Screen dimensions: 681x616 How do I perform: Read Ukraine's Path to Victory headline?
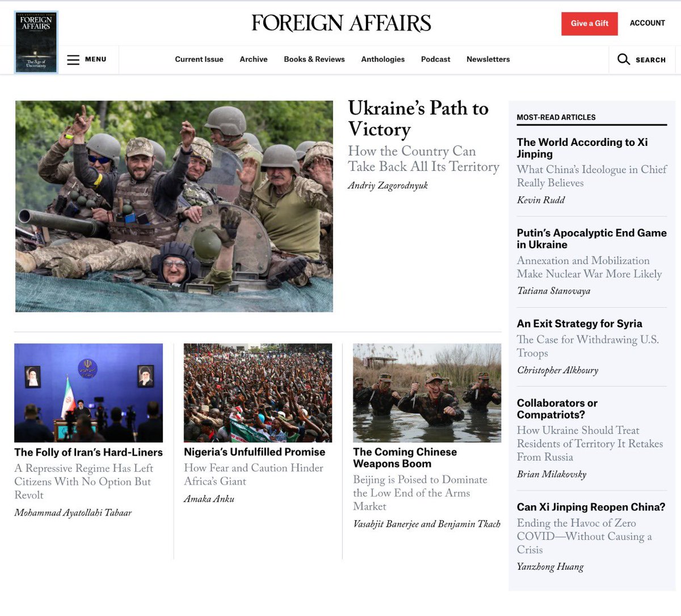pos(418,118)
